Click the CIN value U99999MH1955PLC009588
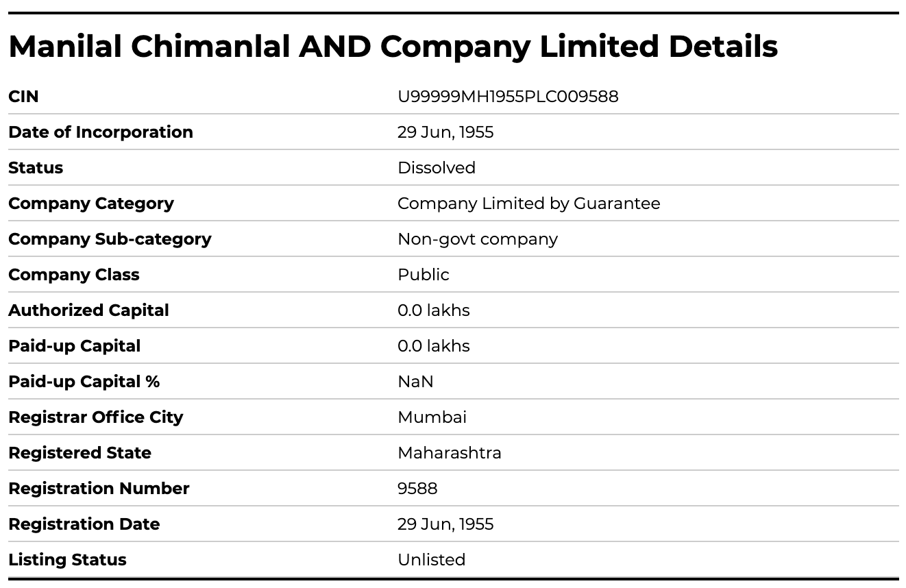Viewport: 906px width, 588px height. tap(508, 97)
